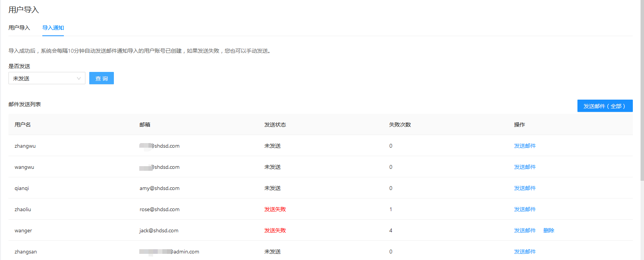The width and height of the screenshot is (644, 260).
Task: Send mail to user wangwu
Action: [x=525, y=167]
